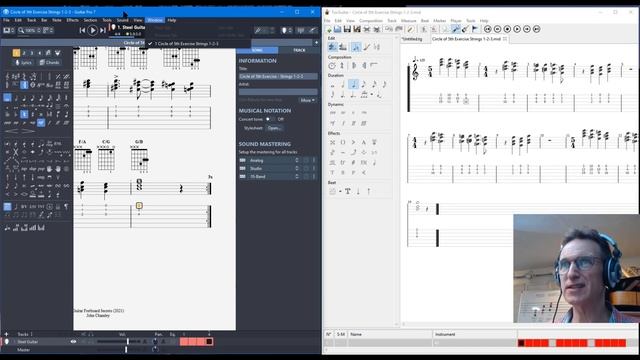Open the Window menu in Guitar Pro
The image size is (640, 360).
pyautogui.click(x=155, y=20)
